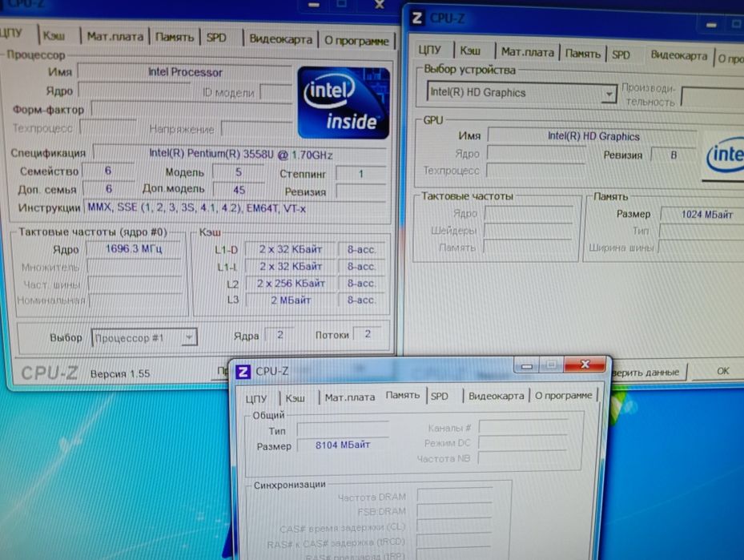Minimize the left CPU-Z window

pyautogui.click(x=314, y=5)
